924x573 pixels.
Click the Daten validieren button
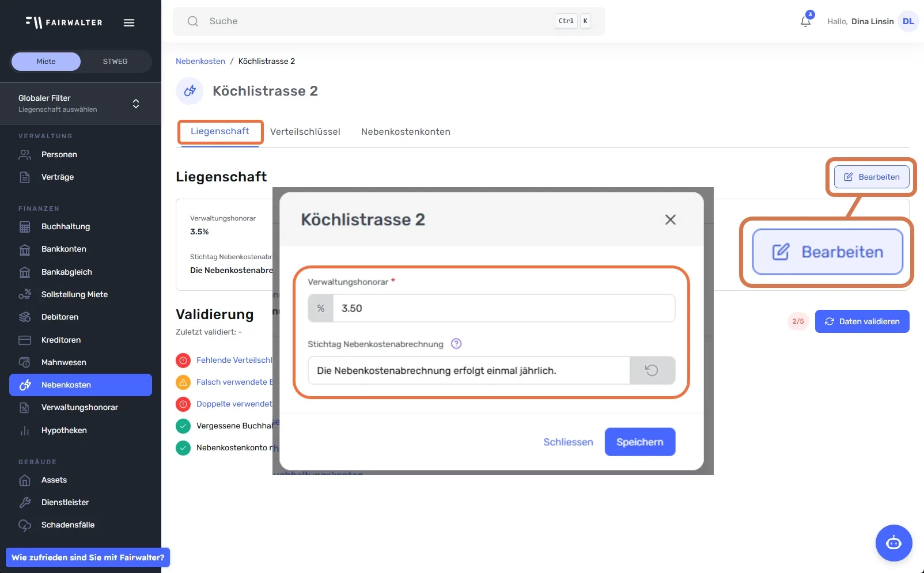coord(862,321)
